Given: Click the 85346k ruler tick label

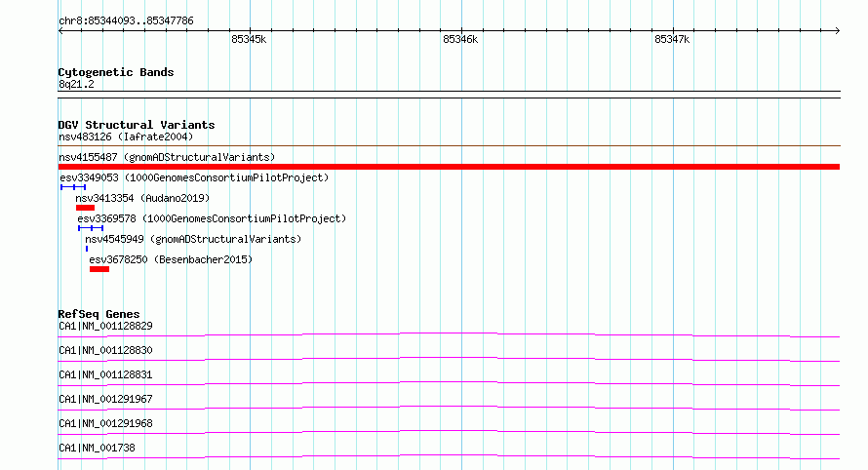Looking at the screenshot, I should click(x=460, y=39).
